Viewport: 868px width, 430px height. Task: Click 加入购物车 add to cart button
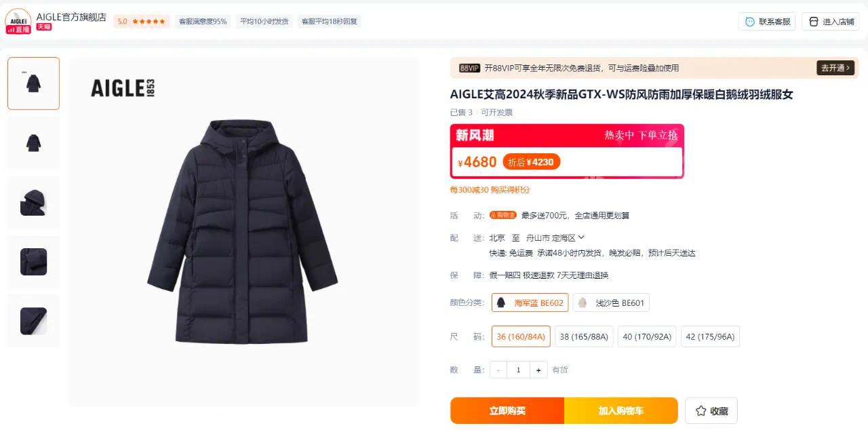[621, 411]
